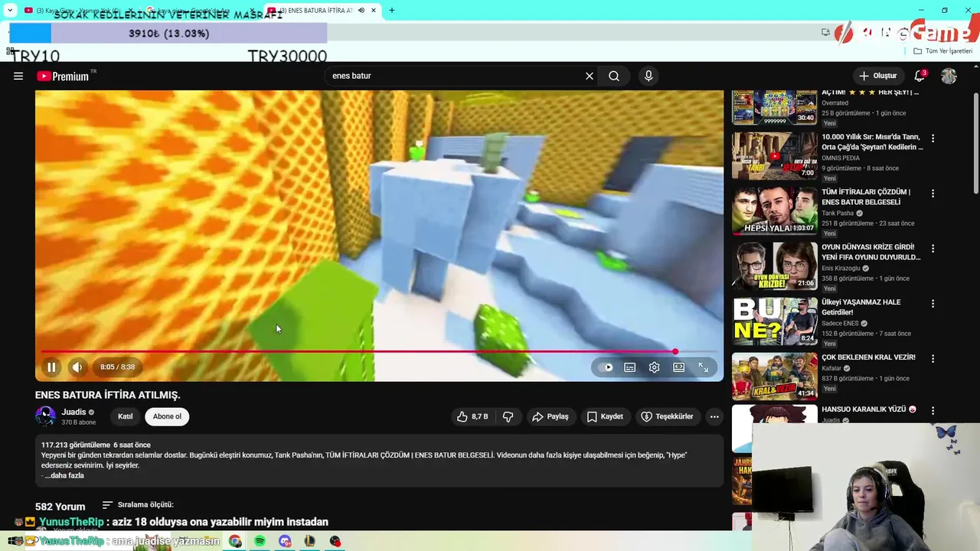Open options for the 'ÇOK BEKLENEN KRAL VEZİR' video
980x551 pixels.
[933, 359]
